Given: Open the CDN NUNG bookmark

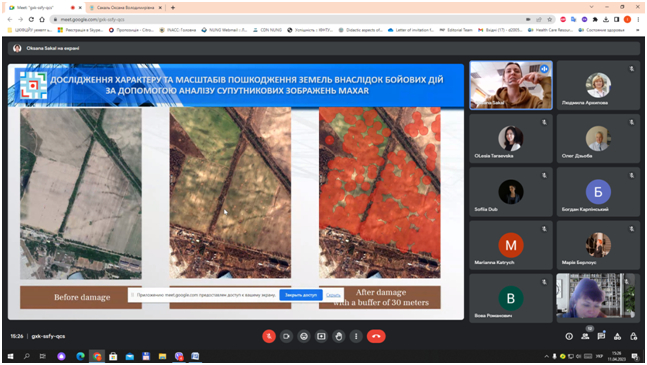Looking at the screenshot, I should [267, 30].
